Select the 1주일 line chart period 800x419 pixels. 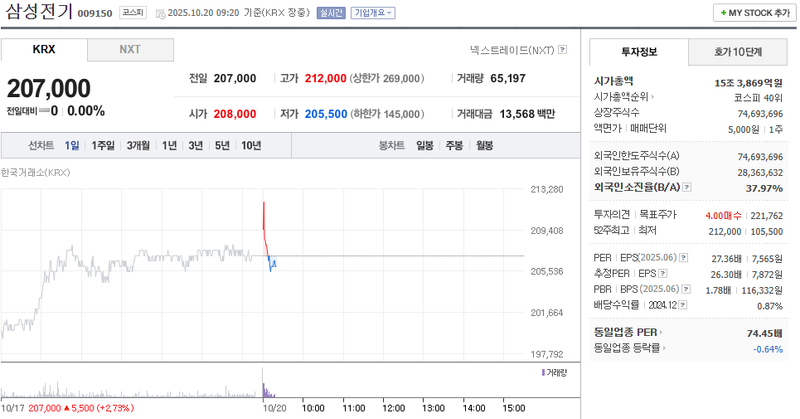click(102, 146)
